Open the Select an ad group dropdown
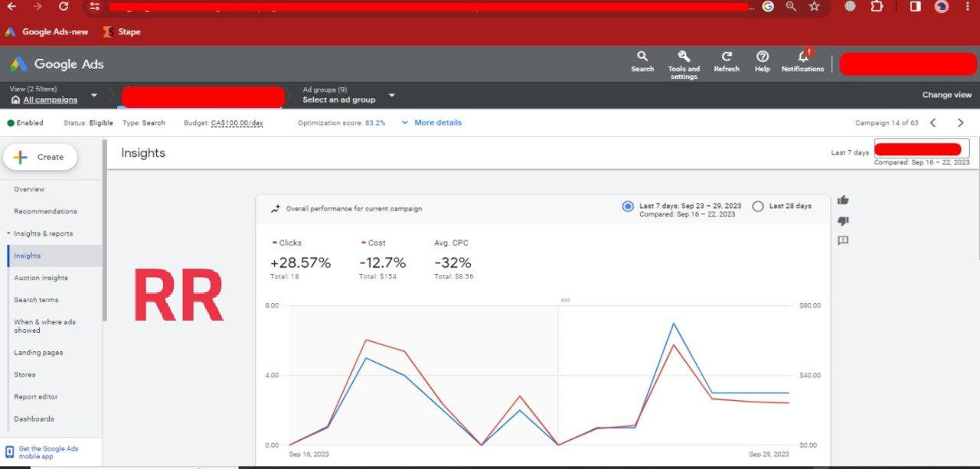The height and width of the screenshot is (469, 980). point(391,96)
